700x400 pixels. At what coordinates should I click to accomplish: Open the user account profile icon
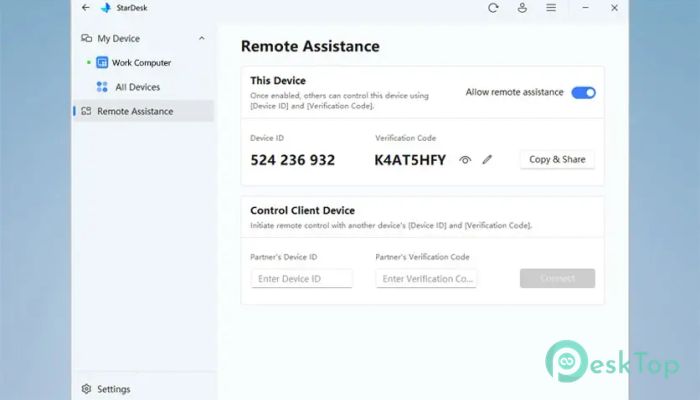coord(522,8)
